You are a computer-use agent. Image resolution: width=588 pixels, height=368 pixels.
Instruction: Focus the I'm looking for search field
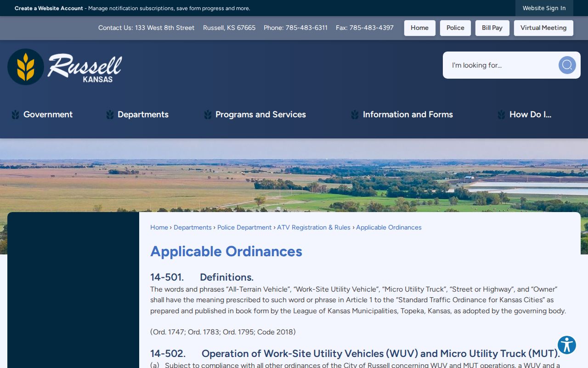click(501, 65)
